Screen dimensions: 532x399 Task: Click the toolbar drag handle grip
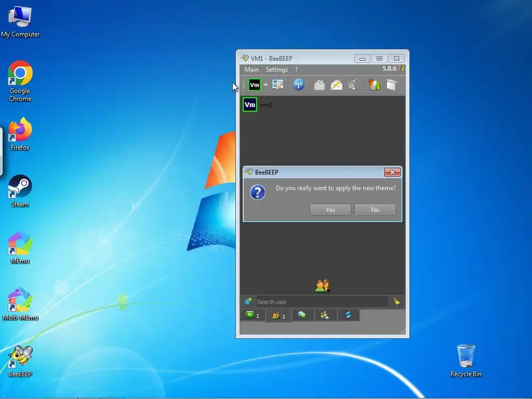tap(243, 85)
